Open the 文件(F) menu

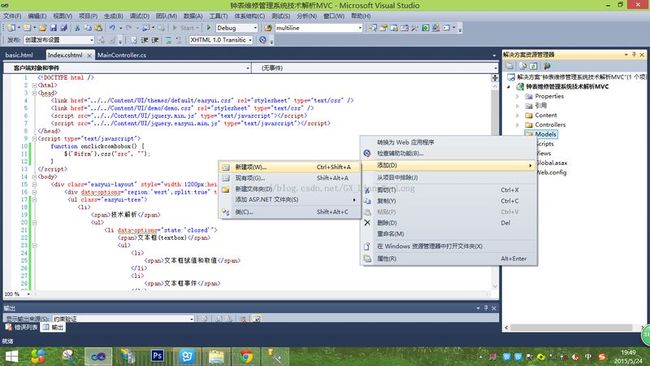(x=12, y=16)
